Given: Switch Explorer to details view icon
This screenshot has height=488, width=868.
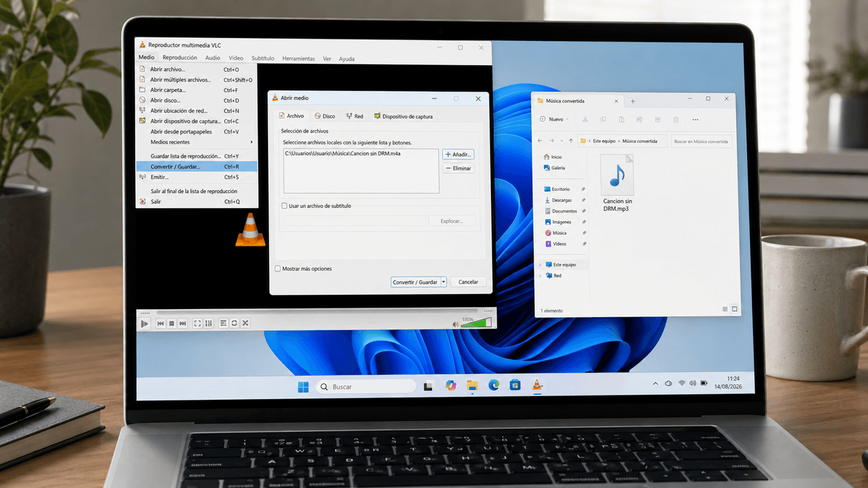Looking at the screenshot, I should tap(725, 309).
